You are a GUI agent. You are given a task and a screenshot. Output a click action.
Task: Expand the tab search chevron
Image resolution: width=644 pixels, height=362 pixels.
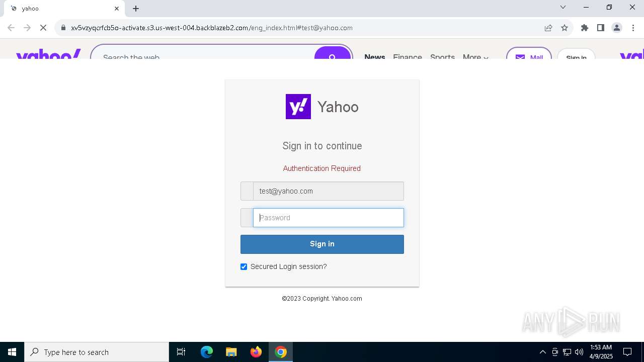click(x=563, y=7)
